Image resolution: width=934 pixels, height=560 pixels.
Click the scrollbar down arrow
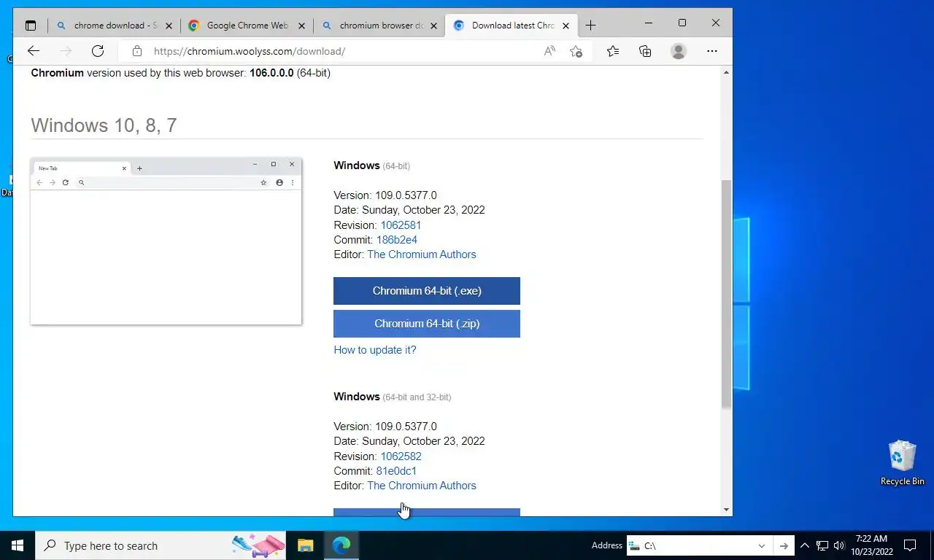726,510
